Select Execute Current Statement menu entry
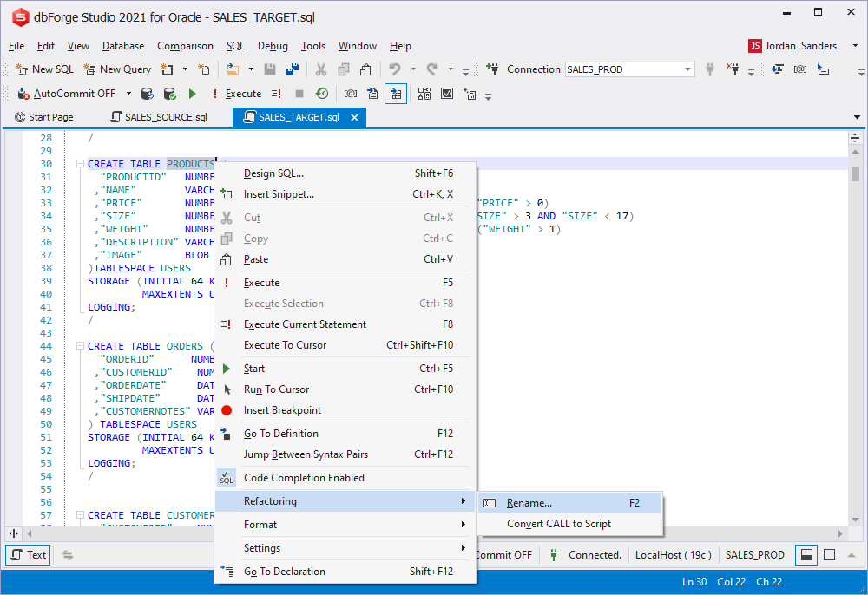The height and width of the screenshot is (595, 868). (345, 324)
